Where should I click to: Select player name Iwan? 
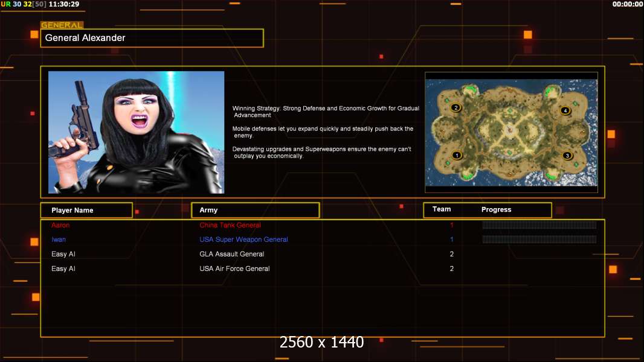pyautogui.click(x=59, y=240)
